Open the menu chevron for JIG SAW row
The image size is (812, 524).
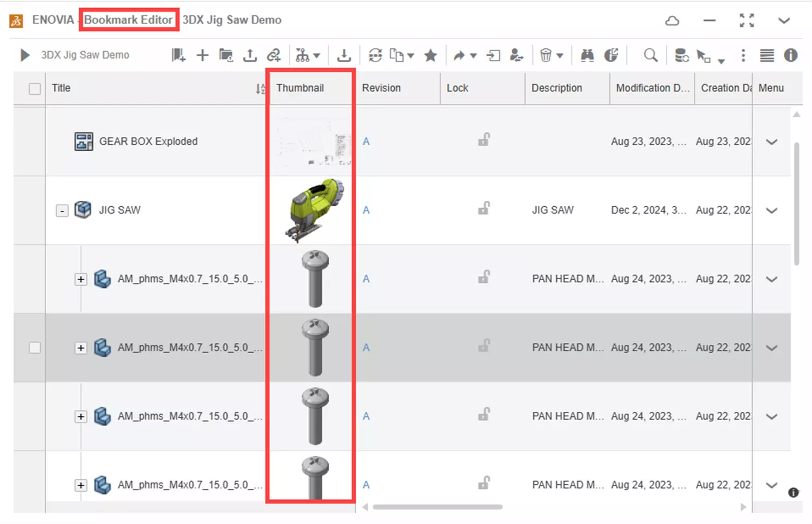click(x=772, y=211)
